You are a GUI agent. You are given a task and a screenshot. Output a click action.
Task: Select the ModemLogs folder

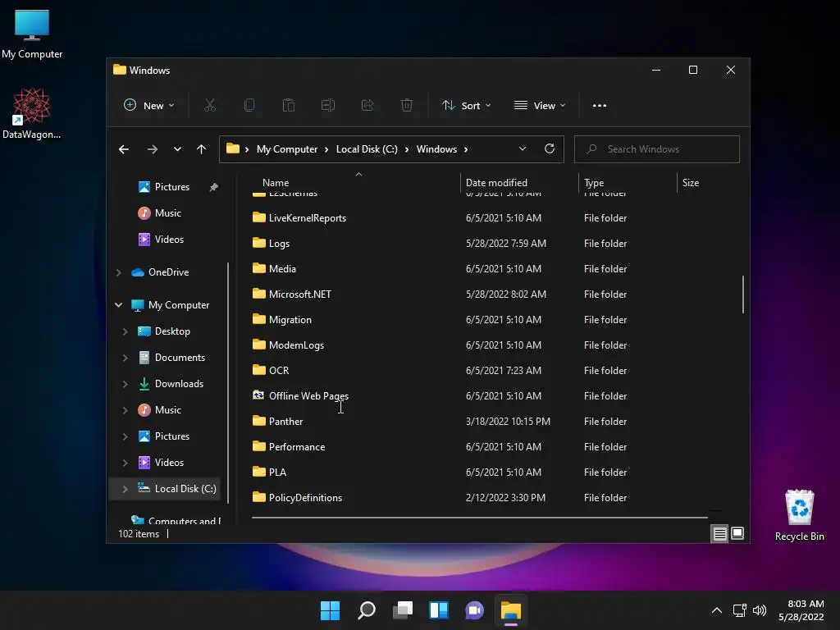click(x=296, y=345)
